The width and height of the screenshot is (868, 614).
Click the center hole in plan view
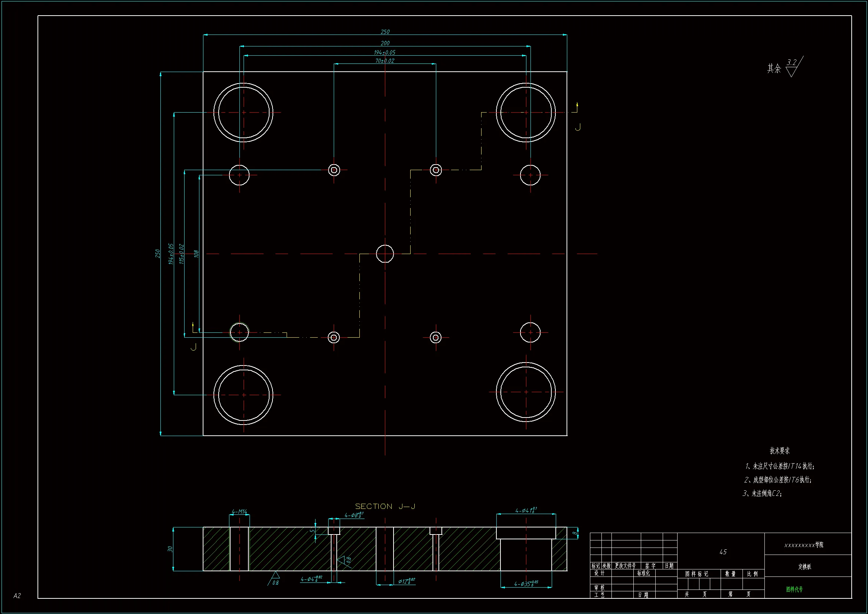click(385, 253)
